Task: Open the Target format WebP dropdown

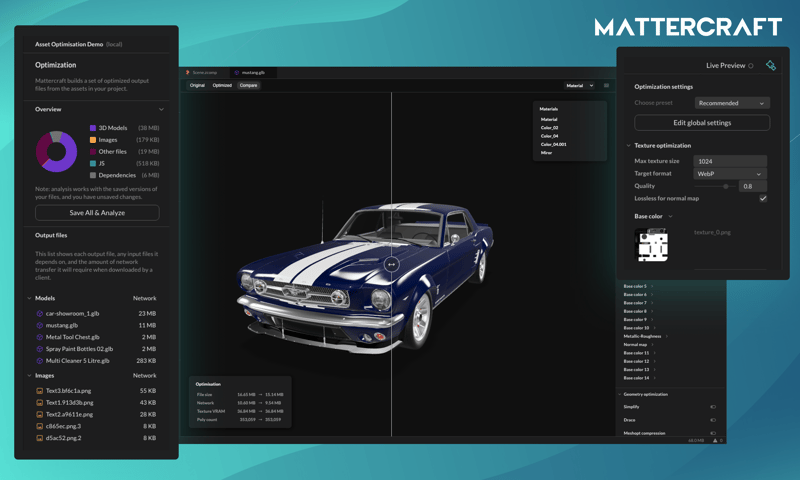Action: click(x=730, y=174)
